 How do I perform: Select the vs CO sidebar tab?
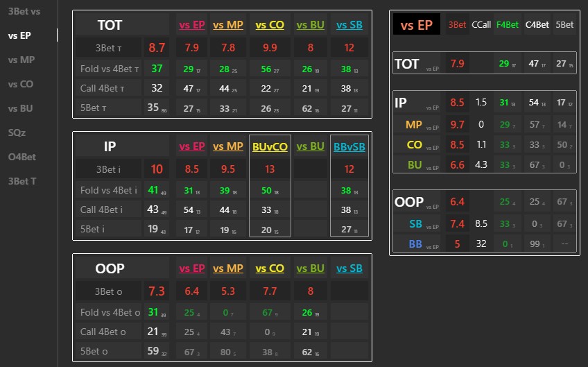coord(21,84)
